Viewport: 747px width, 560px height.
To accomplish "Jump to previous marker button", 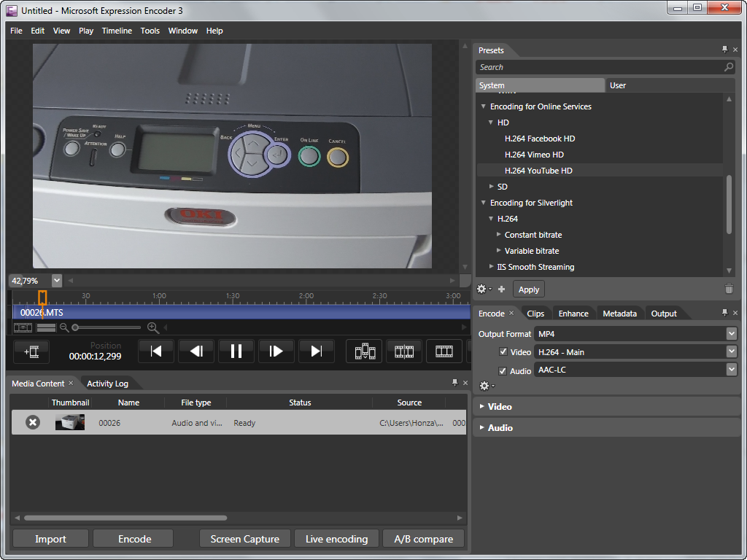I will tap(156, 351).
